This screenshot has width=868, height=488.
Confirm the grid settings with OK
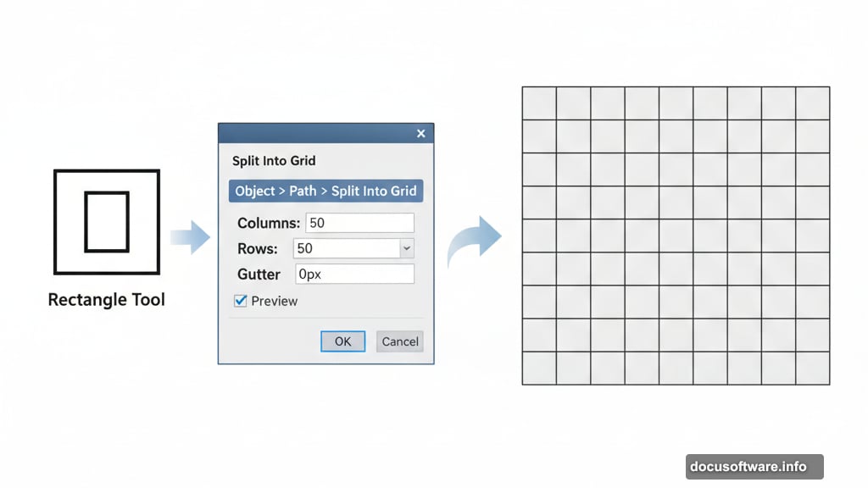pyautogui.click(x=342, y=341)
